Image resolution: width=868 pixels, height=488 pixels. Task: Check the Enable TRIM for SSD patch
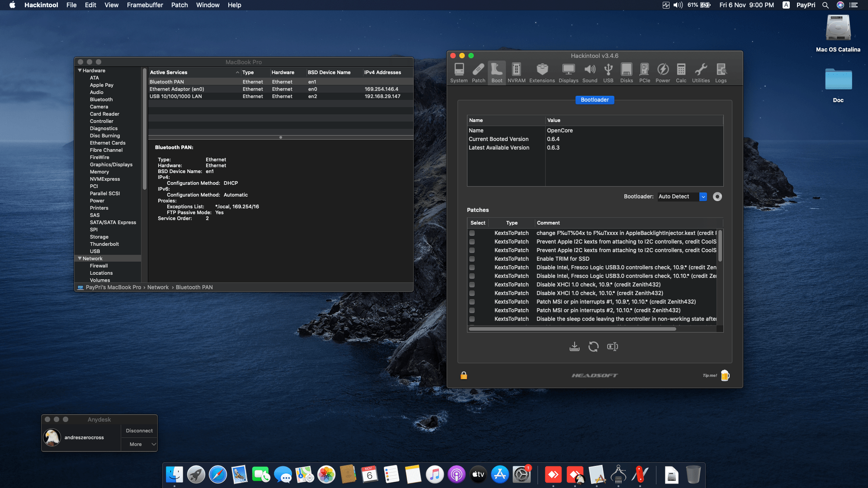click(x=472, y=259)
